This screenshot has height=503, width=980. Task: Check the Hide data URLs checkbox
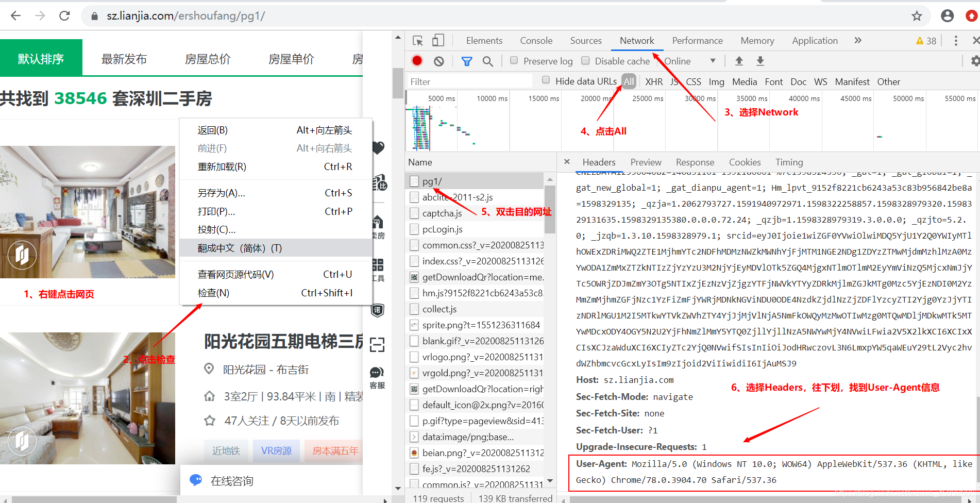click(546, 80)
